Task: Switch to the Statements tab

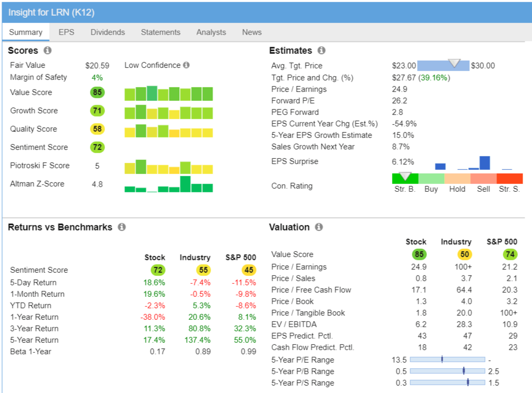Action: pos(160,32)
